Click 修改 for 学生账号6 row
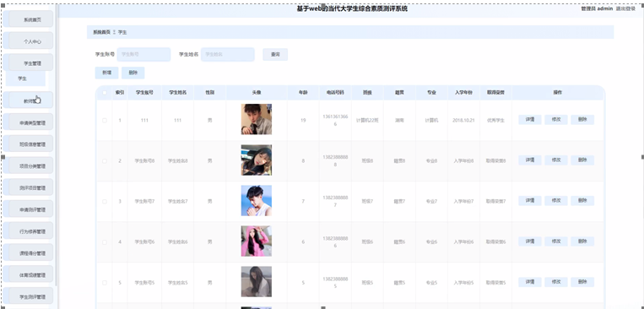This screenshot has width=644, height=309. [556, 241]
